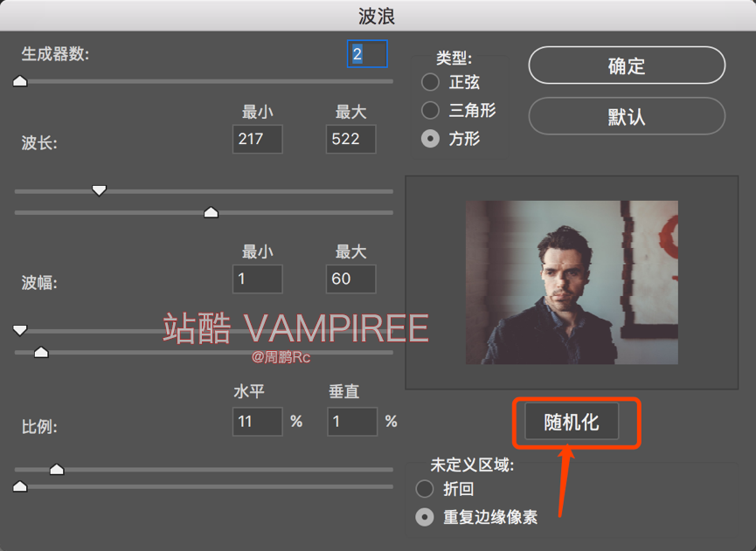Screen dimensions: 756x551
Task: Click the 比例 垂直 field showing 1
Action: 352,422
